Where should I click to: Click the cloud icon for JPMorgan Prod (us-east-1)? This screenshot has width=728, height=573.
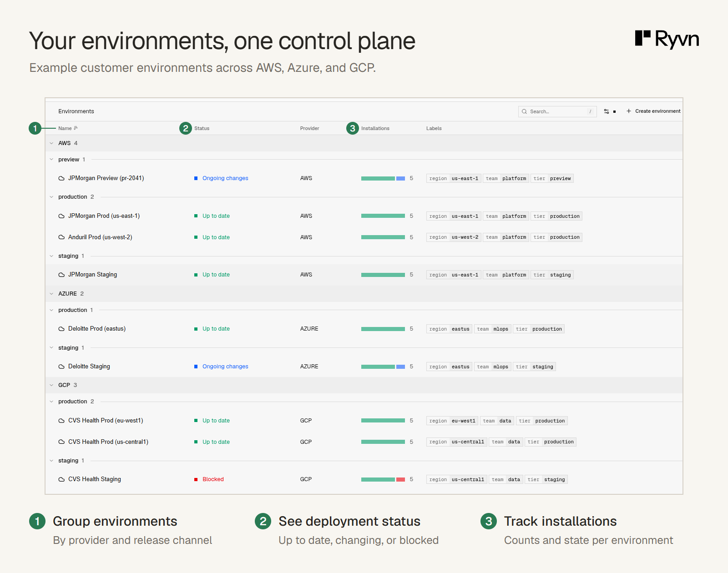click(x=61, y=216)
